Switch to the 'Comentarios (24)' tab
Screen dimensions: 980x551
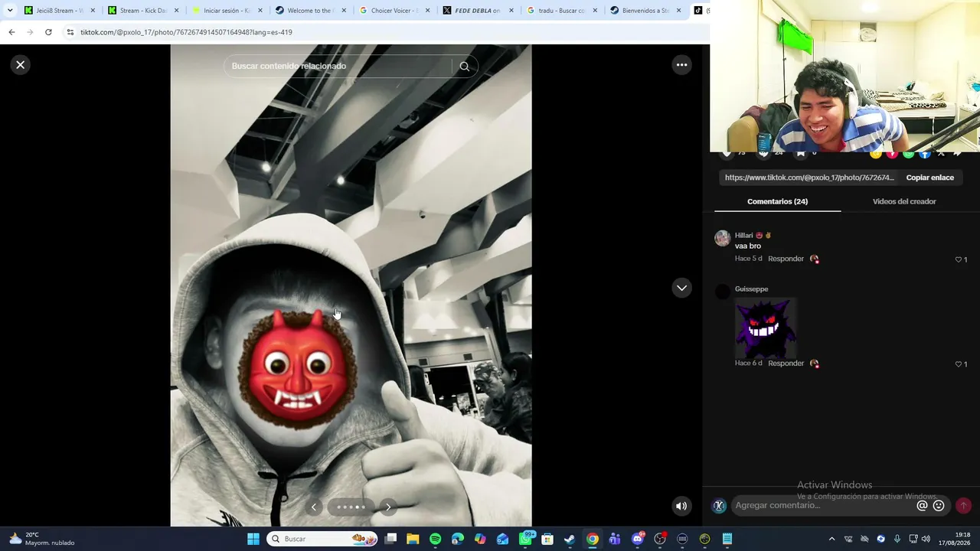(x=777, y=201)
